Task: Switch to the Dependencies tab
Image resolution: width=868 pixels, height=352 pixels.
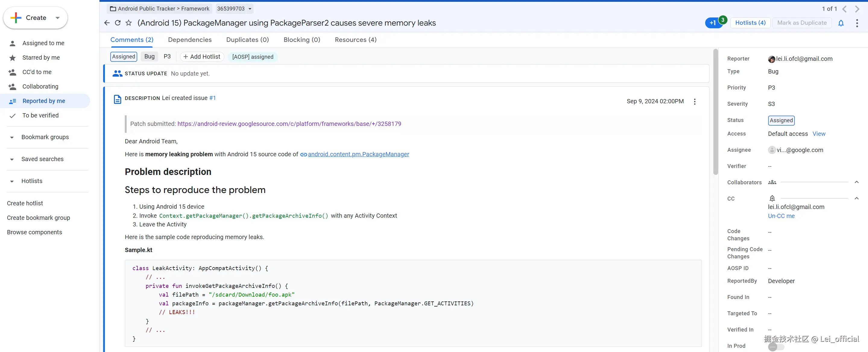Action: tap(190, 40)
